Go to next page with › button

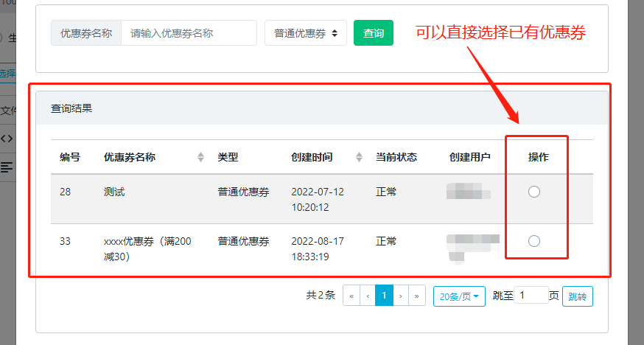401,296
